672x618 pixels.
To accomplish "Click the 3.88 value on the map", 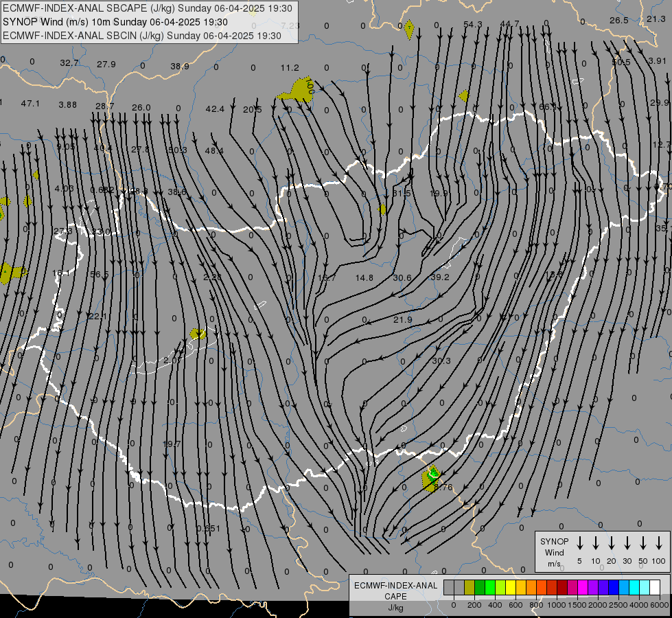I will [68, 104].
